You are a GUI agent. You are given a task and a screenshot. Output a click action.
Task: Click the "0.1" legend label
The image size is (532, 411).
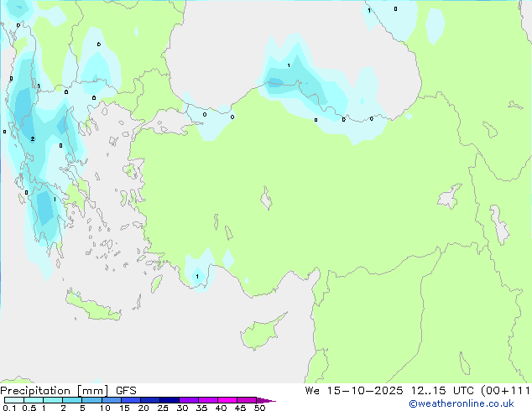click(x=9, y=408)
